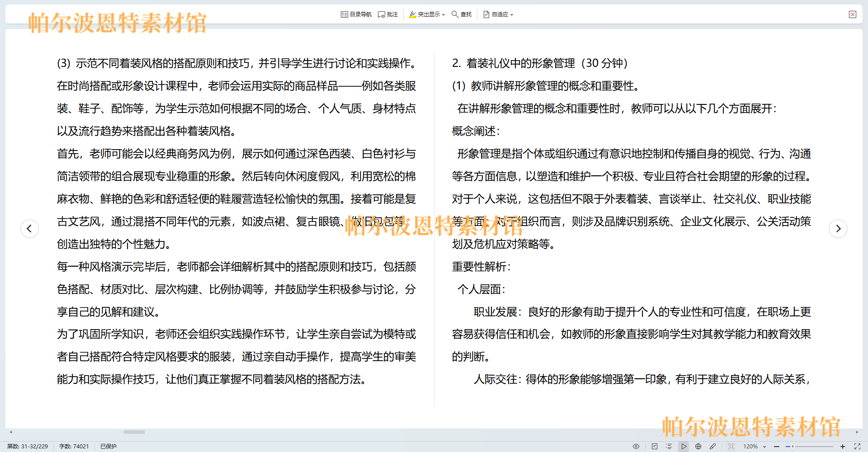Viewport: 868px width, 452px height.
Task: Decrease zoom with the minus button
Action: coord(777,446)
